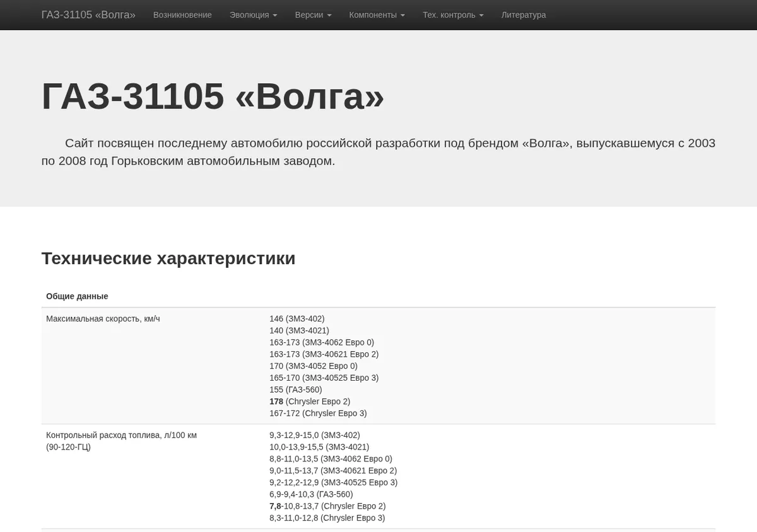Click the caret arrow beside Версии

[329, 15]
